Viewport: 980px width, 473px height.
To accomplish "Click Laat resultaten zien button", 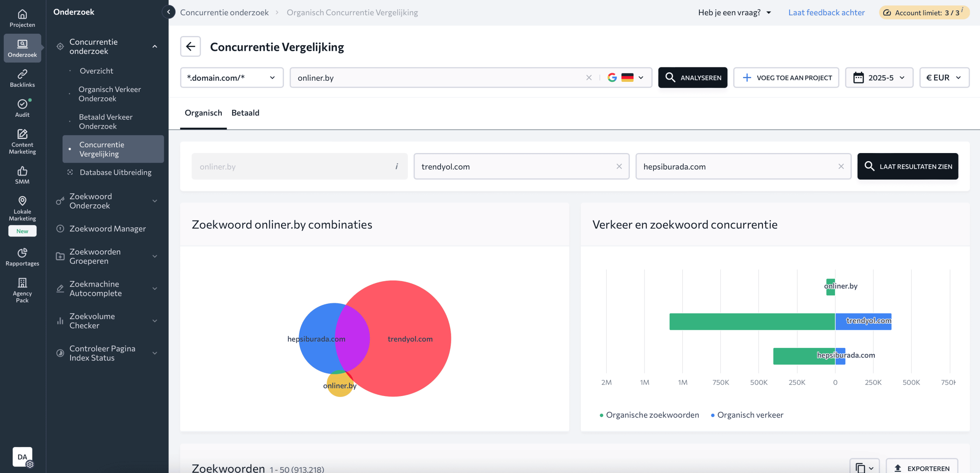I will [908, 166].
